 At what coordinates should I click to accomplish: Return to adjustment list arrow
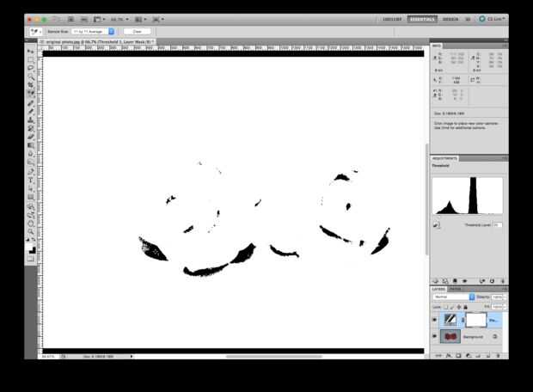pos(436,281)
